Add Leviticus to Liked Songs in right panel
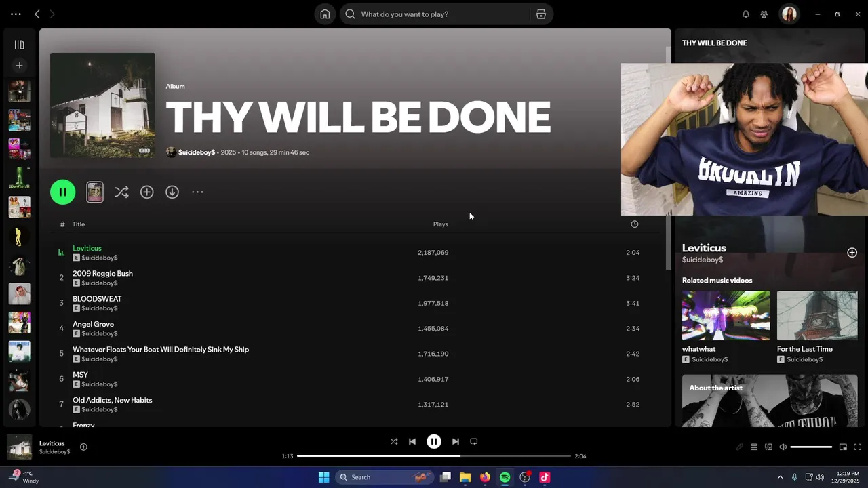Screen dimensions: 868x488 click(x=852, y=253)
